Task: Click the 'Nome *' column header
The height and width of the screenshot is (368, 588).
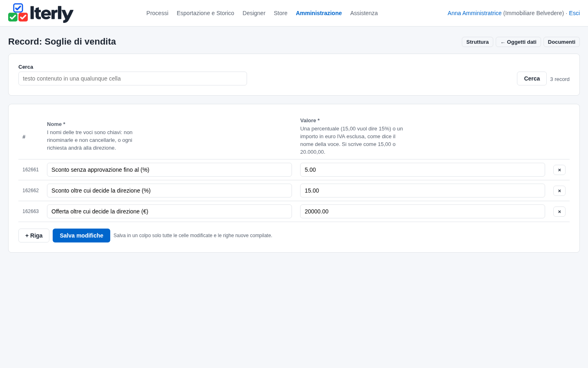Action: 56,124
